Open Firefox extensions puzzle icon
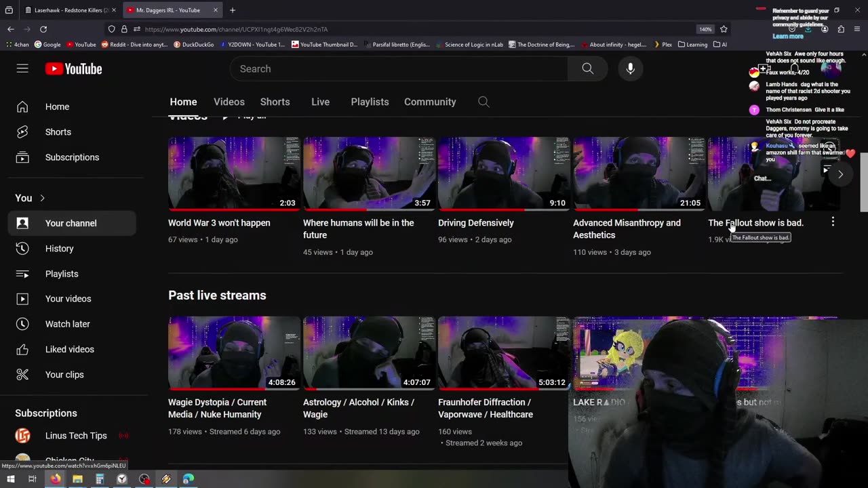This screenshot has width=868, height=488. point(841,29)
